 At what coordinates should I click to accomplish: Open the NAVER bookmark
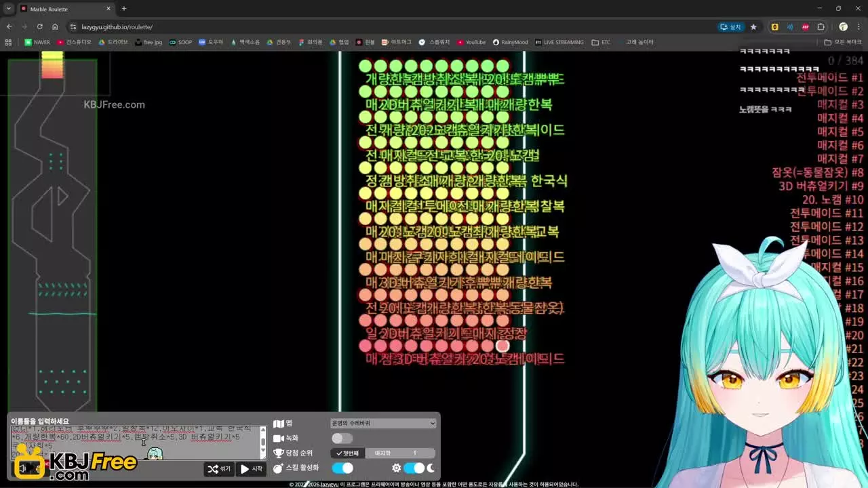(37, 42)
